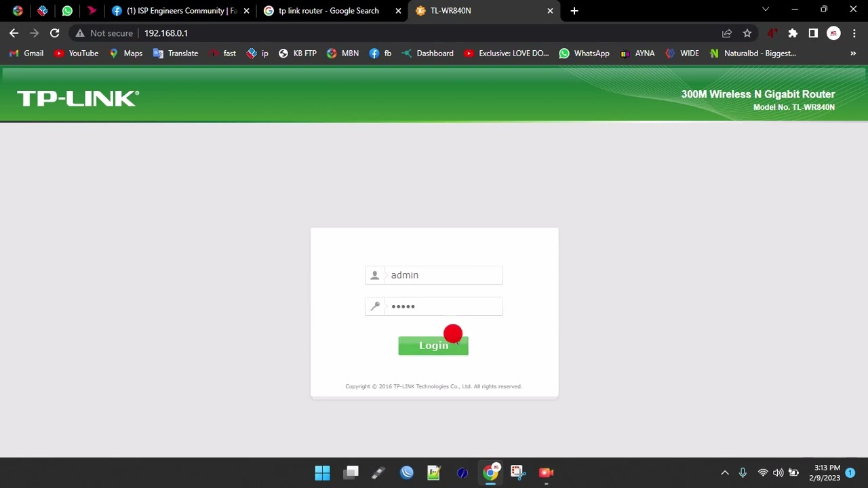Open AYNA bookmark
868x488 pixels.
(637, 54)
